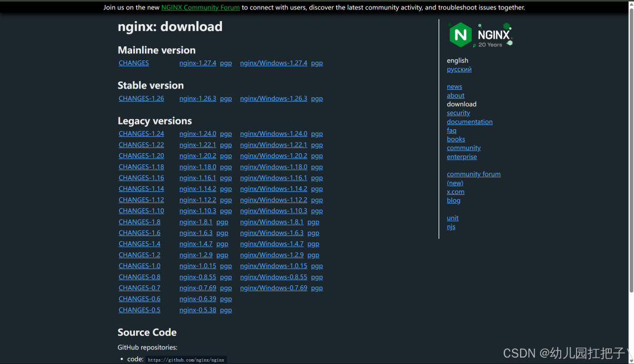634x364 pixels.
Task: Download nginx-1.14.2
Action: click(198, 188)
